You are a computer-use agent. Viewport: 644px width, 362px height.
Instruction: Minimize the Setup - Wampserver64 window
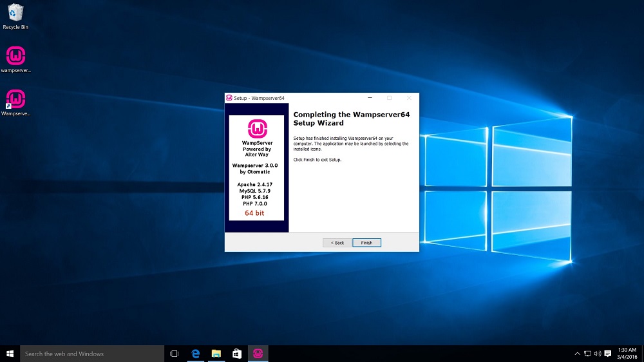point(370,98)
